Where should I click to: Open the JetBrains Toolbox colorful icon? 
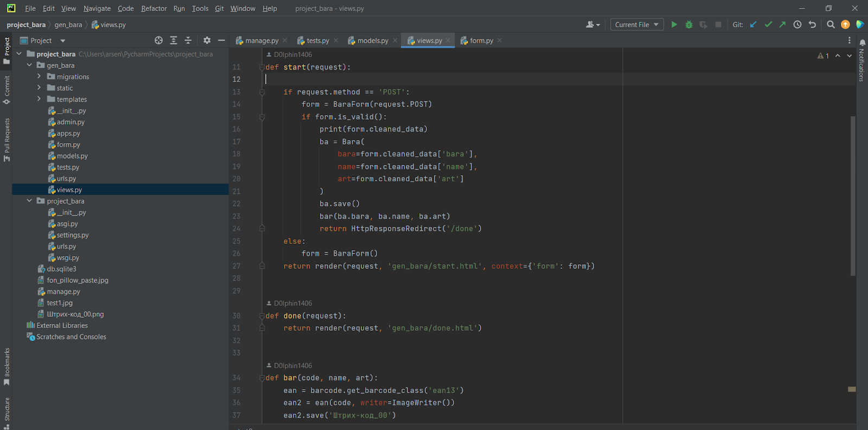(x=860, y=24)
